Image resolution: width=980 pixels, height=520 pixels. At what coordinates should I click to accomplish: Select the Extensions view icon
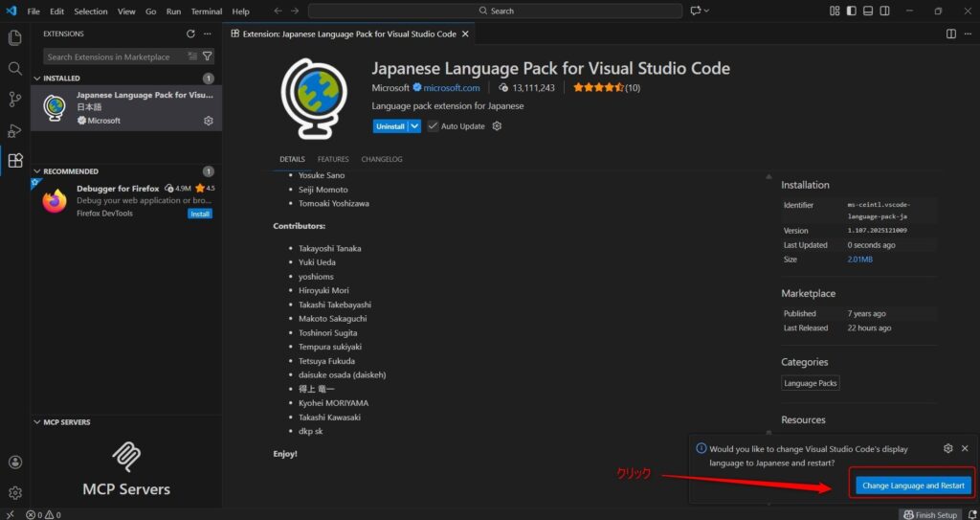[15, 160]
